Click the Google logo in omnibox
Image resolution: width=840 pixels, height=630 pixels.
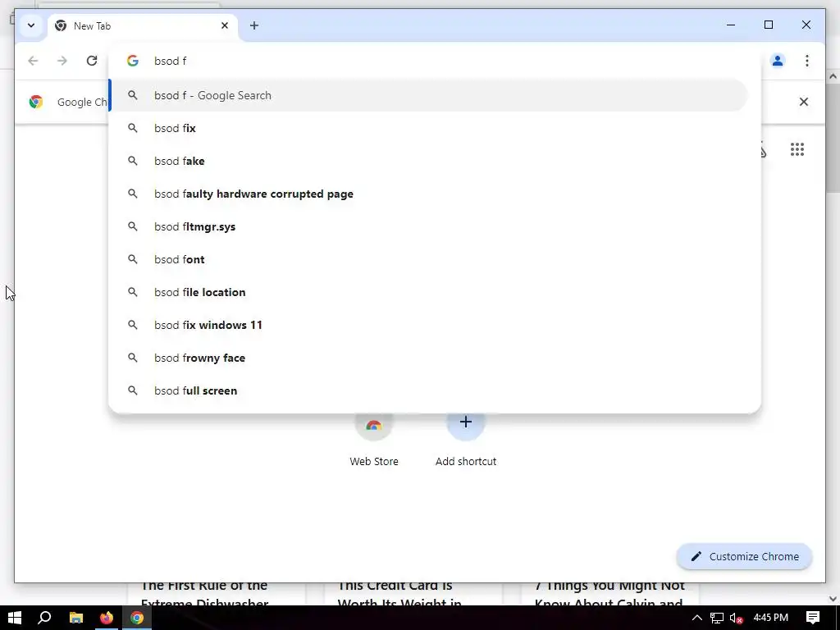(x=133, y=61)
